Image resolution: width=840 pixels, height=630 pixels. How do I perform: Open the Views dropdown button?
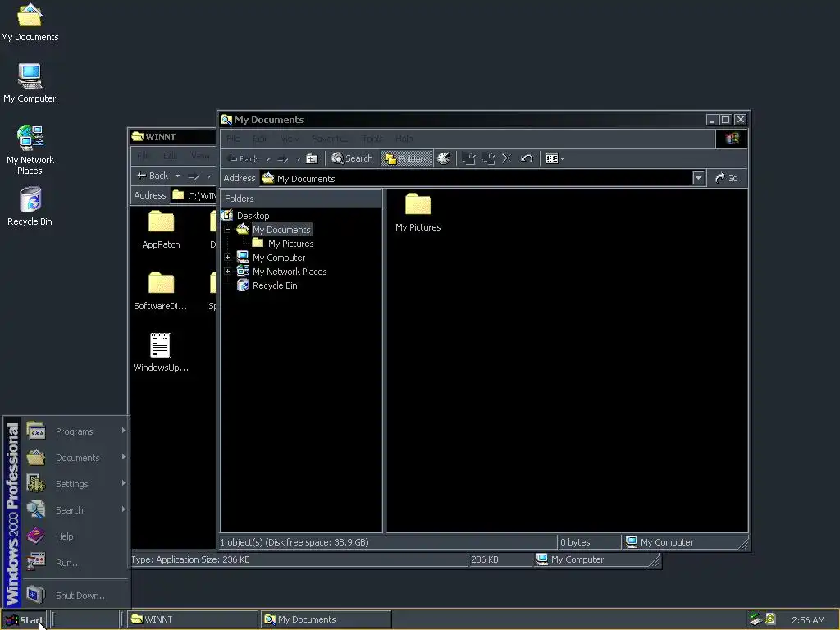555,158
